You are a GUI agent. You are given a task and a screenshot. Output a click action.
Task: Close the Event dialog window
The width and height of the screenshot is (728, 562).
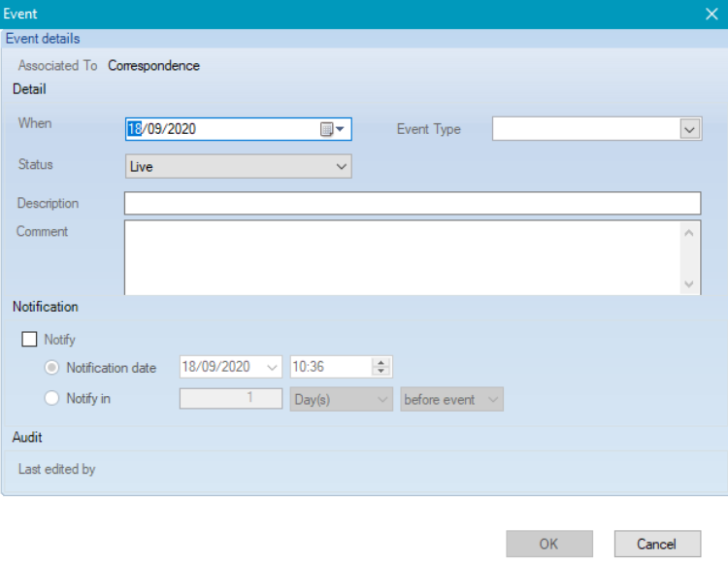click(x=711, y=14)
